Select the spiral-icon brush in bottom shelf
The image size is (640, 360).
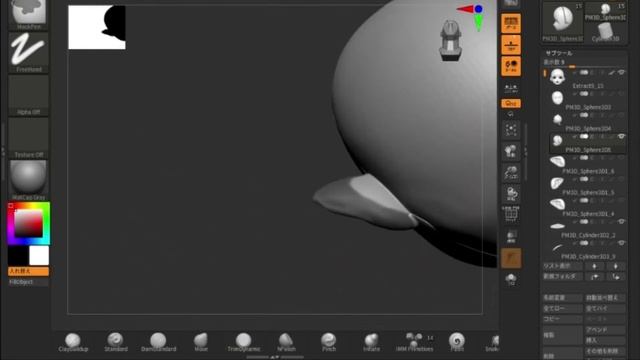pos(457,342)
